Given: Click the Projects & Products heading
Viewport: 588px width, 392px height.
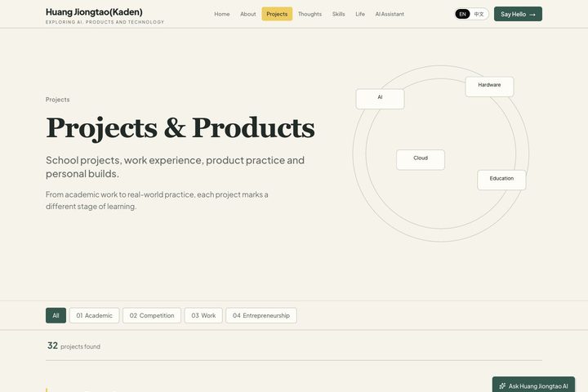Looking at the screenshot, I should coord(180,128).
